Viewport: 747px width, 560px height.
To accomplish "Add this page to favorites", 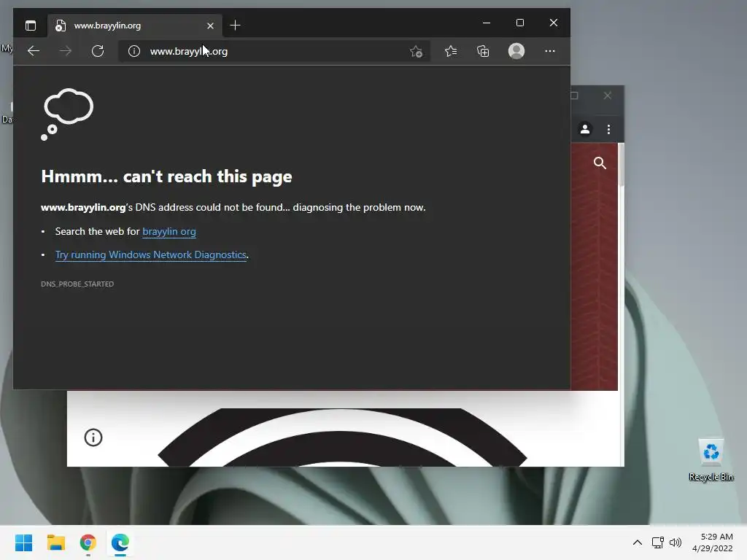I will pos(416,51).
